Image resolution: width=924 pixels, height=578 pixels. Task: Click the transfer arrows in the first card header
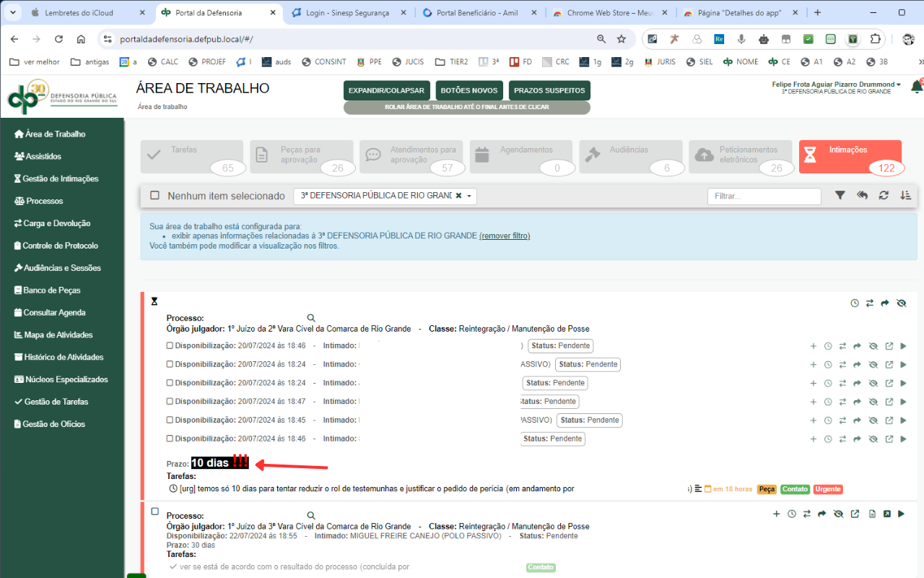pos(870,303)
